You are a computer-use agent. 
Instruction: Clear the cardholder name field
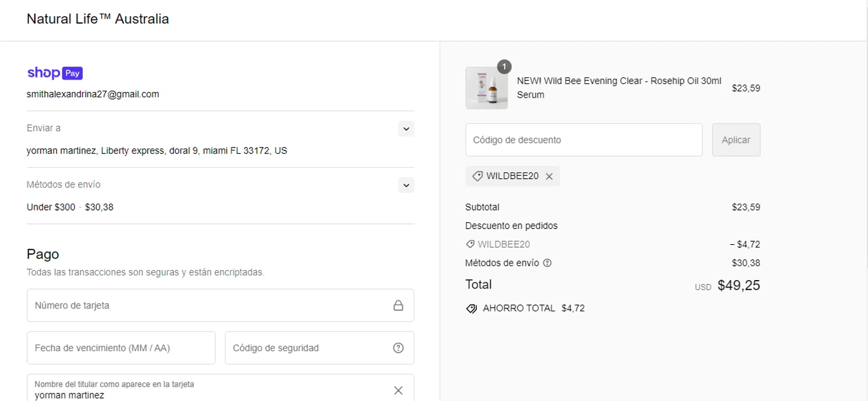click(398, 391)
